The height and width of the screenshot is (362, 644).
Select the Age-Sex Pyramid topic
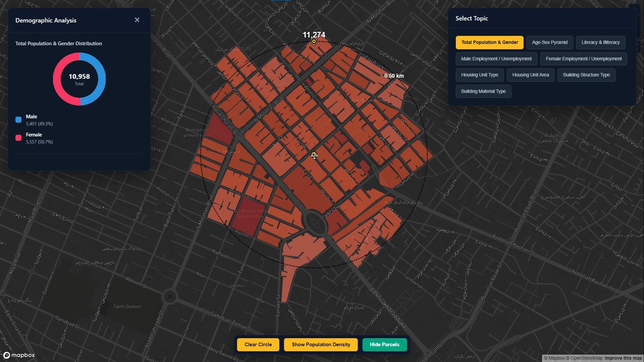point(549,42)
